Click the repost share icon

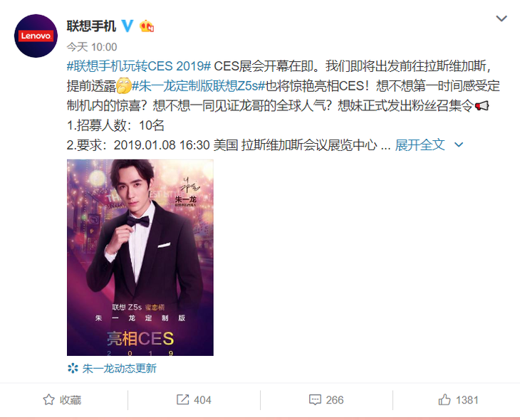point(183,399)
